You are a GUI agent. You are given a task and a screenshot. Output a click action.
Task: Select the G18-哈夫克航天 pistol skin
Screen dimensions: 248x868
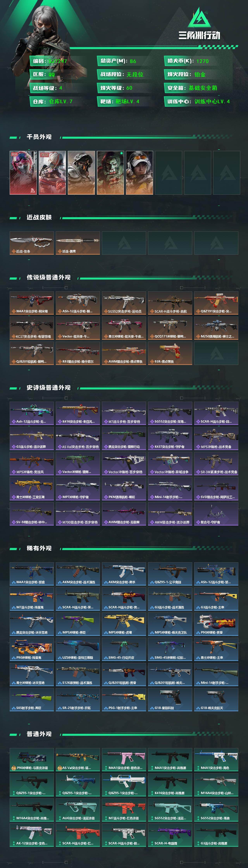pos(216,699)
